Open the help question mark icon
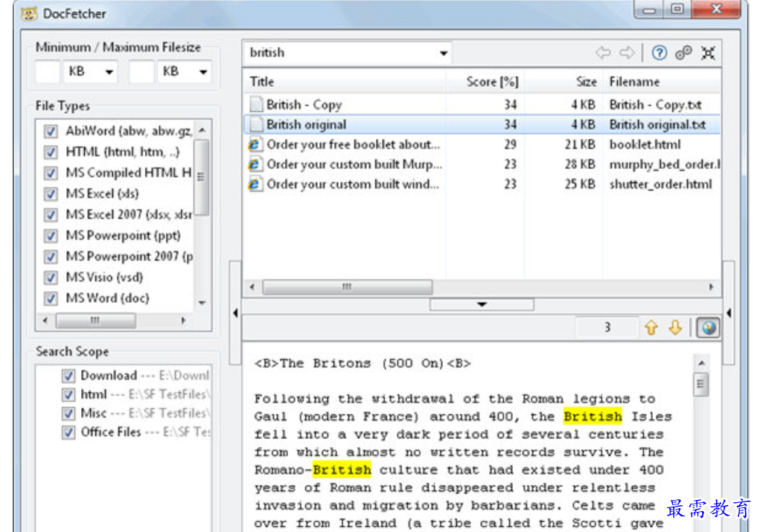This screenshot has height=532, width=757. click(x=659, y=53)
